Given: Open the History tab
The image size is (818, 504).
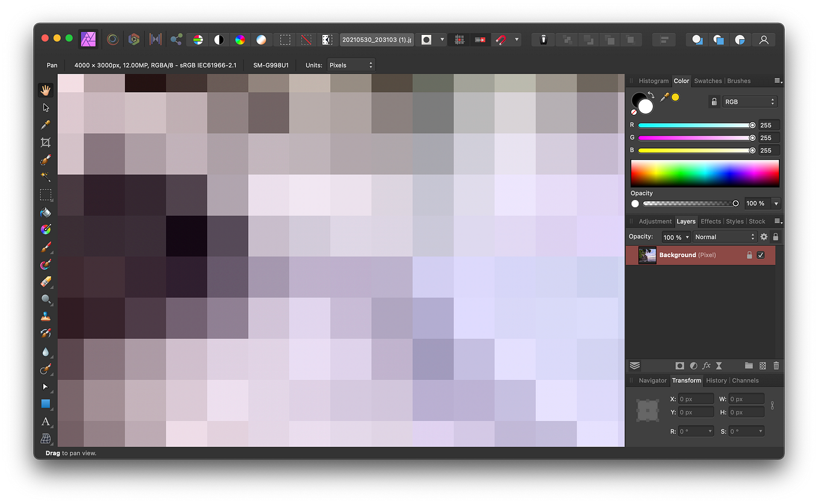Looking at the screenshot, I should (716, 381).
